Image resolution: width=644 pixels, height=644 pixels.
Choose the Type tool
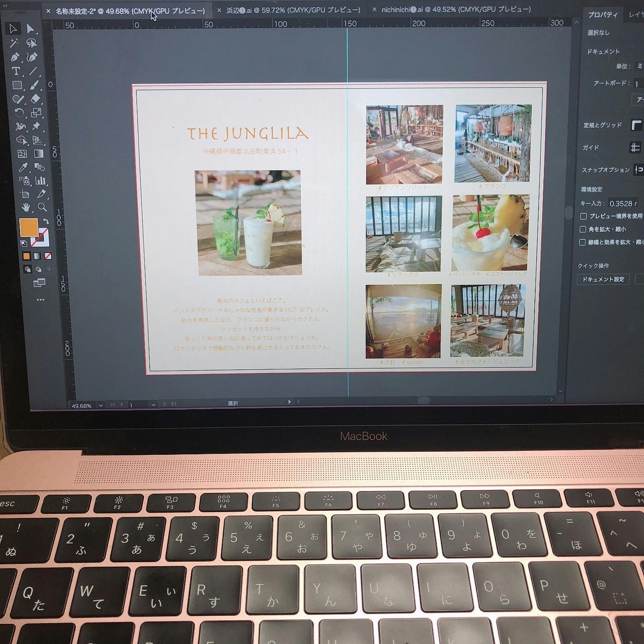[16, 71]
